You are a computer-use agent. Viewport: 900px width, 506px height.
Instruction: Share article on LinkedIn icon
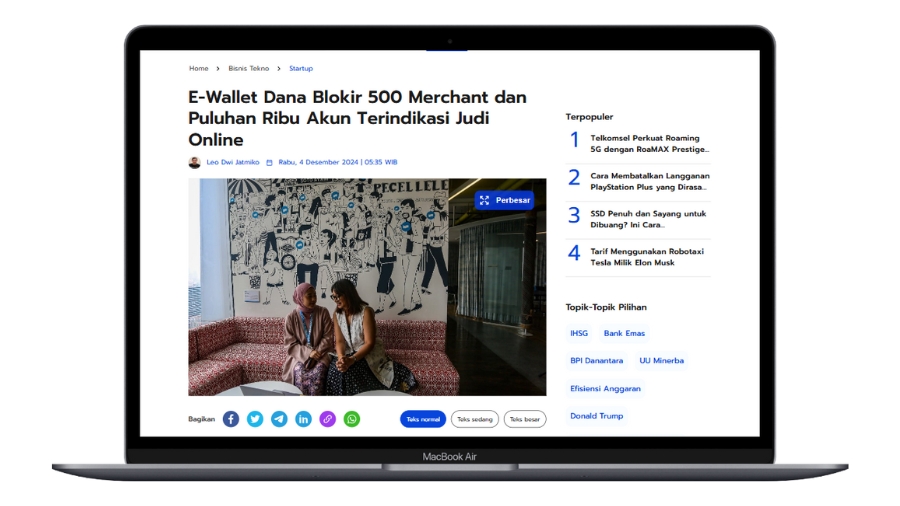303,419
